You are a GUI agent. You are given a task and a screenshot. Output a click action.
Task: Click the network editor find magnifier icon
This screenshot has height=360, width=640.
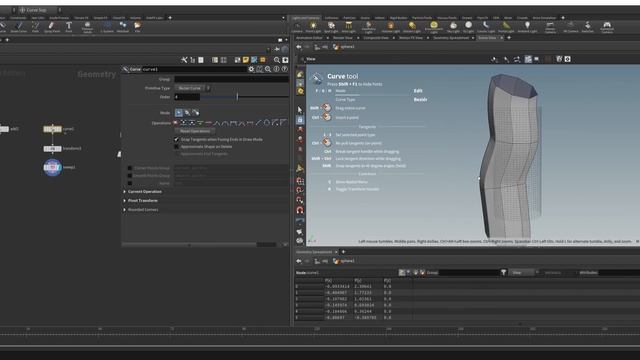coord(277,60)
